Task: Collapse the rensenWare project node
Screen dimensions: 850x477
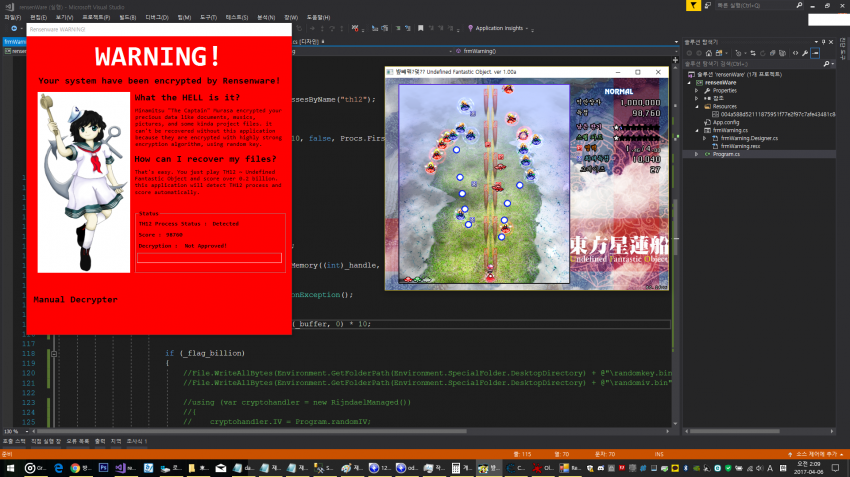Action: (690, 83)
